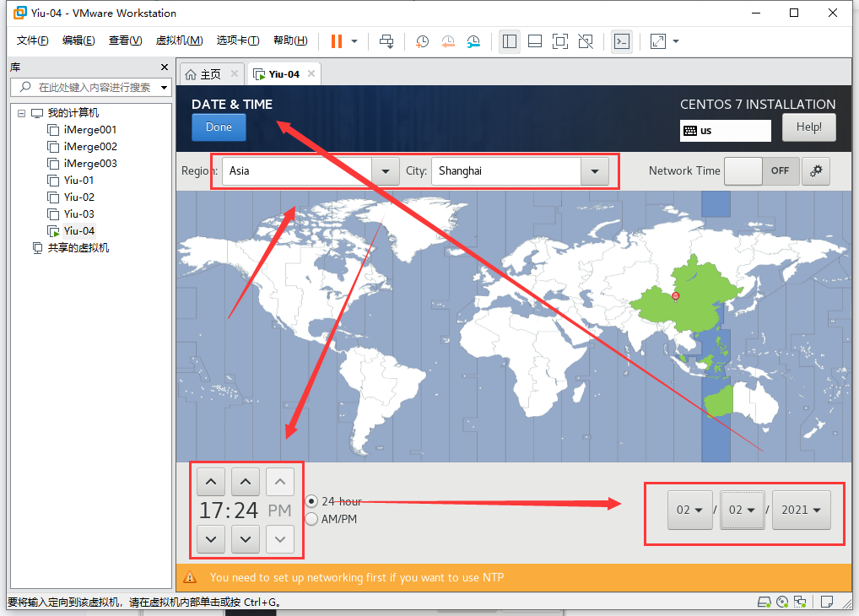Click the us keyboard layout indicator
859x616 pixels.
point(726,131)
